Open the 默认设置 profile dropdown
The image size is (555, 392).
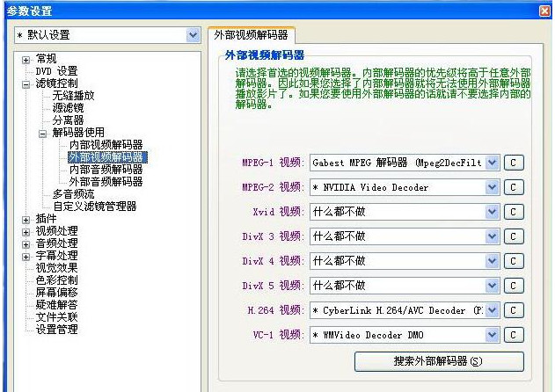pyautogui.click(x=193, y=35)
